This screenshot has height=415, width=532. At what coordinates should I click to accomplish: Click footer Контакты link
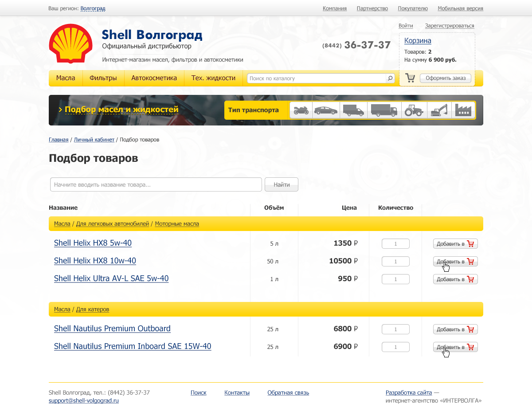coord(237,393)
